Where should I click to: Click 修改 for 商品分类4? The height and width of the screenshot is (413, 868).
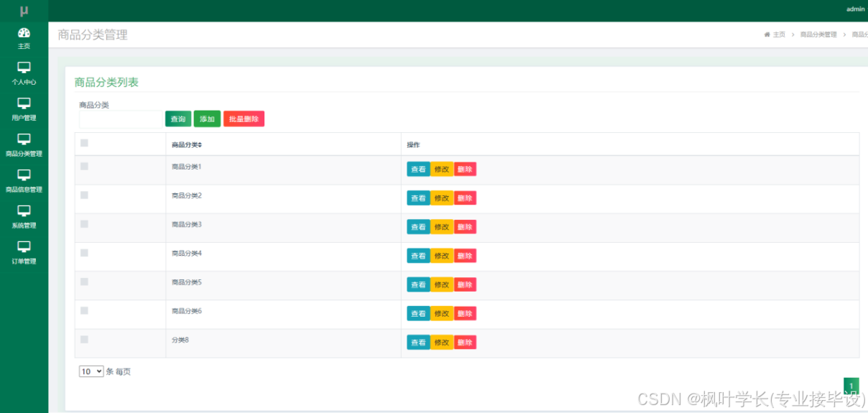441,256
